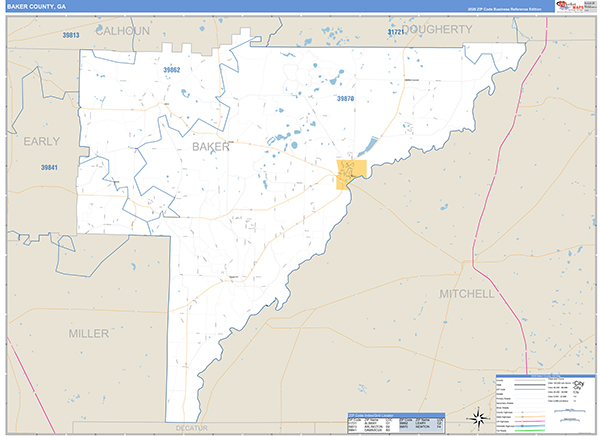
Task: Click the compass rose icon
Action: (478, 418)
